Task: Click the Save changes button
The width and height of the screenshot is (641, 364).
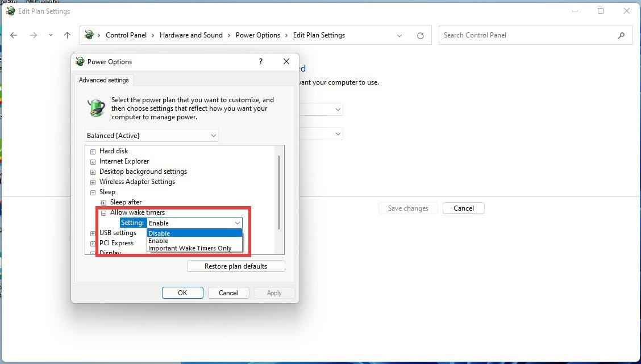Action: [x=407, y=208]
